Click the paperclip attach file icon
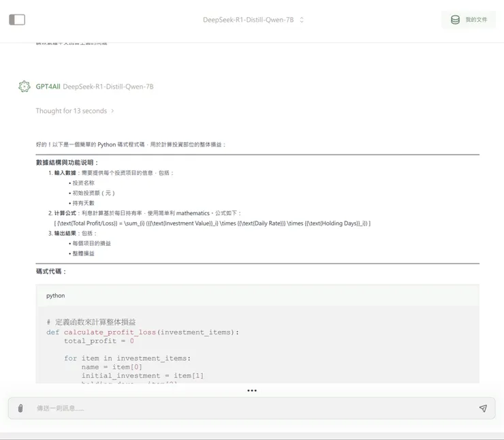Screen dimensions: 504x440 pyautogui.click(x=20, y=408)
